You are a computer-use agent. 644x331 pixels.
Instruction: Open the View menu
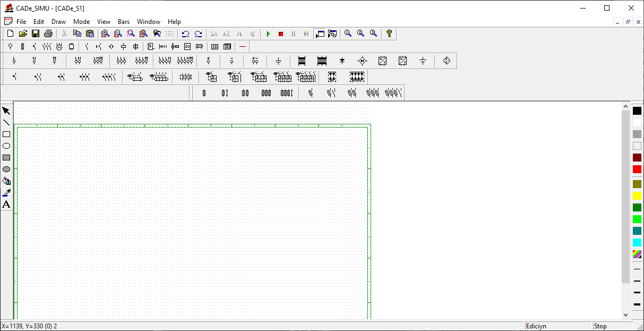(x=104, y=22)
